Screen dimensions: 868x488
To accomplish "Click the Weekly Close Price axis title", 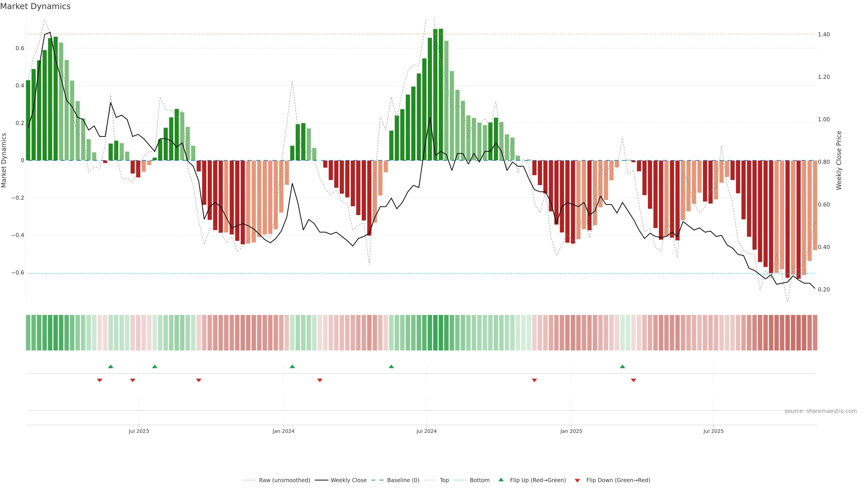I will [839, 160].
